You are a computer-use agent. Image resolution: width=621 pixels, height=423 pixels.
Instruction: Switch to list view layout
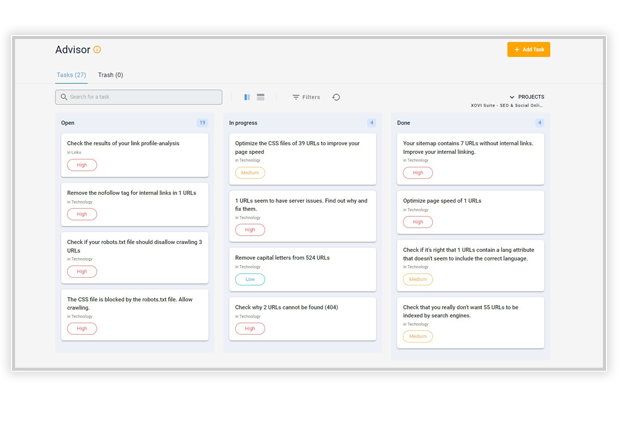click(261, 97)
